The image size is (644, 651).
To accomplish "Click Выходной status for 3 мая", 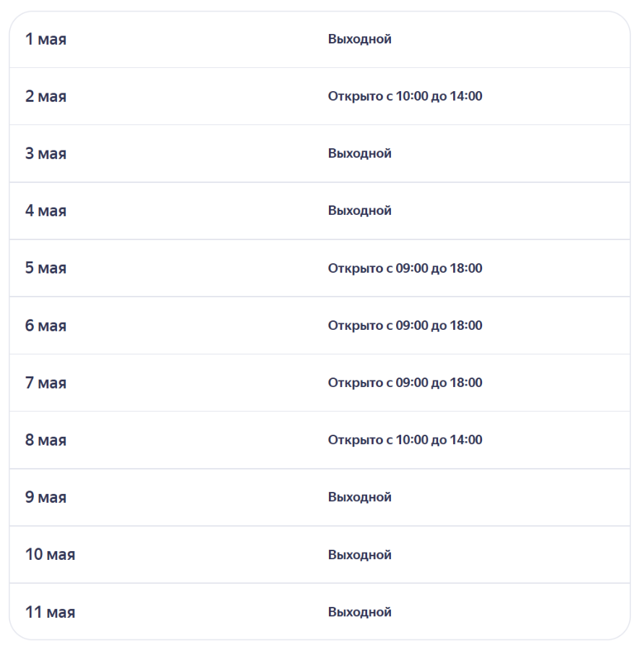I will 359,153.
